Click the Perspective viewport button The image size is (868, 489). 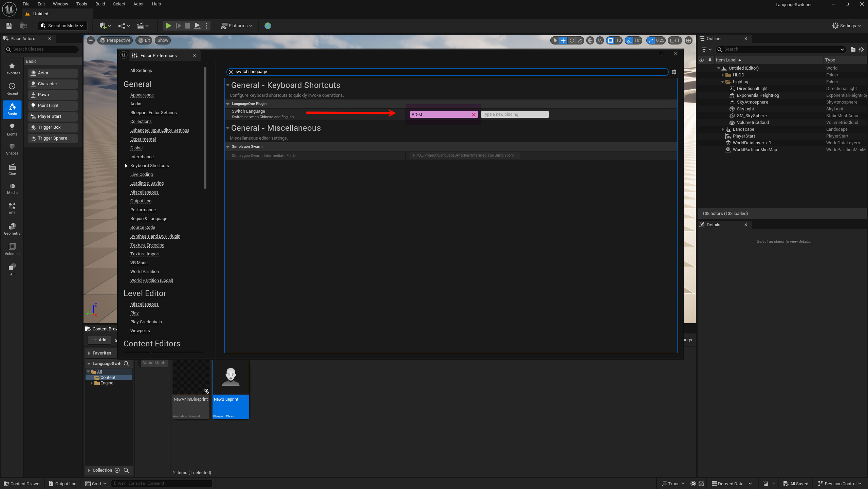point(115,40)
